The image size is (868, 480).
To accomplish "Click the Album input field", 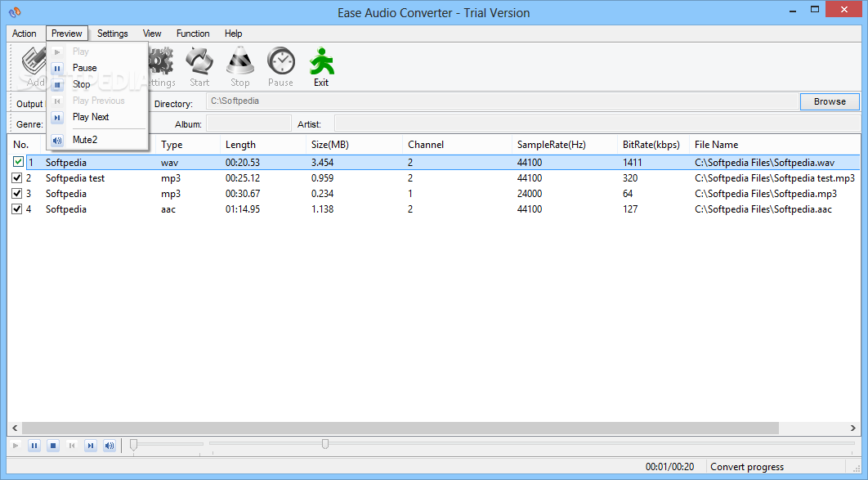I will coord(248,123).
